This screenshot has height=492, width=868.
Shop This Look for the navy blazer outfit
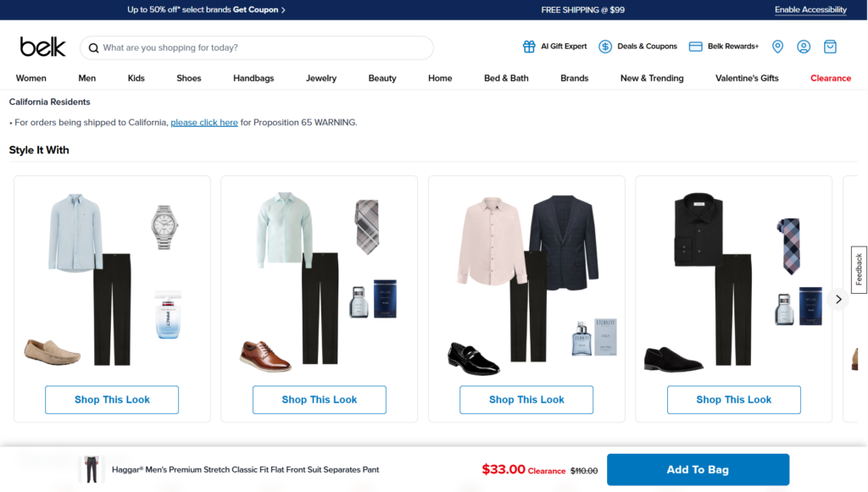point(526,400)
